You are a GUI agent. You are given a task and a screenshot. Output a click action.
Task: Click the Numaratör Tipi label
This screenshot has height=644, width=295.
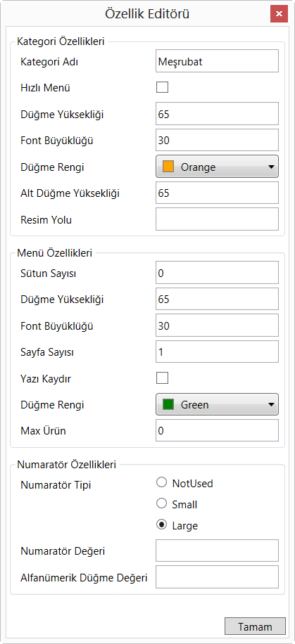(56, 484)
